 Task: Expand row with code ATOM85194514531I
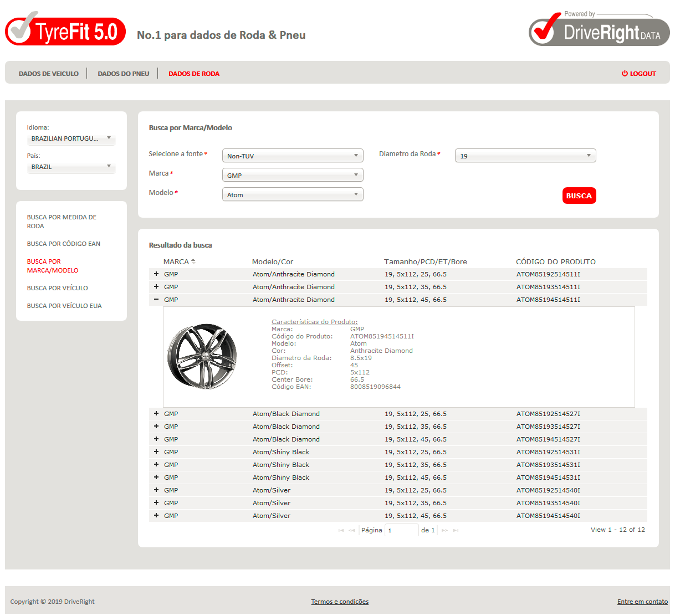coord(156,477)
